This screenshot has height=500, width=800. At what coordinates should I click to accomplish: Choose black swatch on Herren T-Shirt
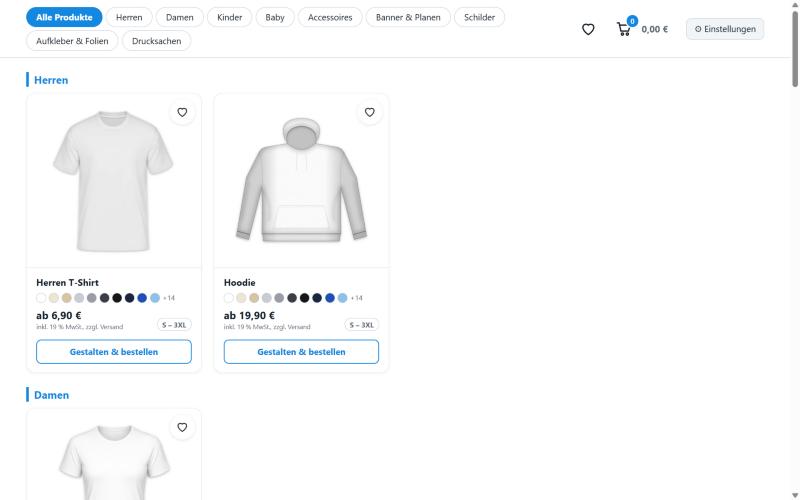[117, 298]
